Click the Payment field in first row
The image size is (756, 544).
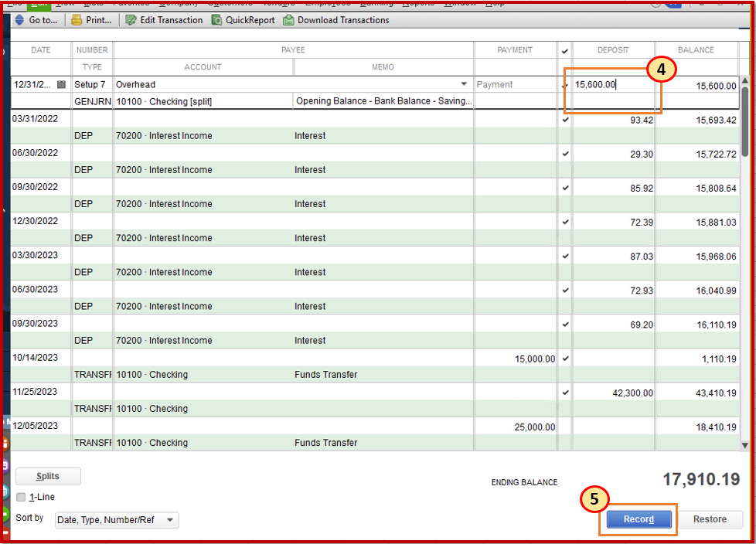tap(515, 85)
